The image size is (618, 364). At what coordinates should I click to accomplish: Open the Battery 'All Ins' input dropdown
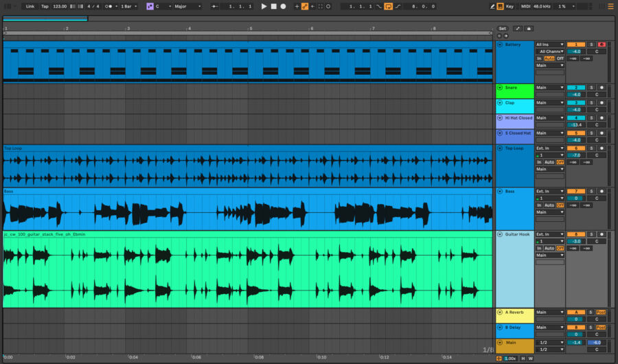point(549,45)
